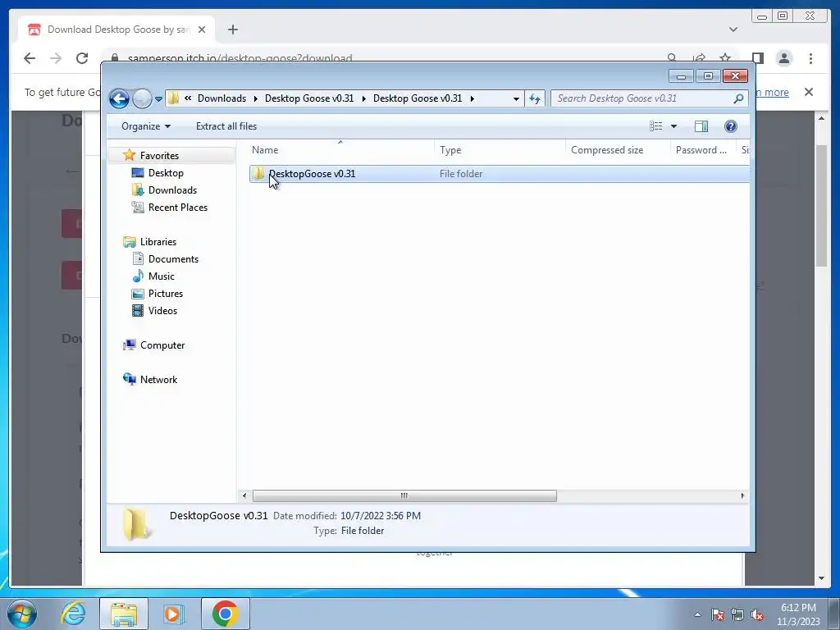Change view using the views icon

coord(655,126)
